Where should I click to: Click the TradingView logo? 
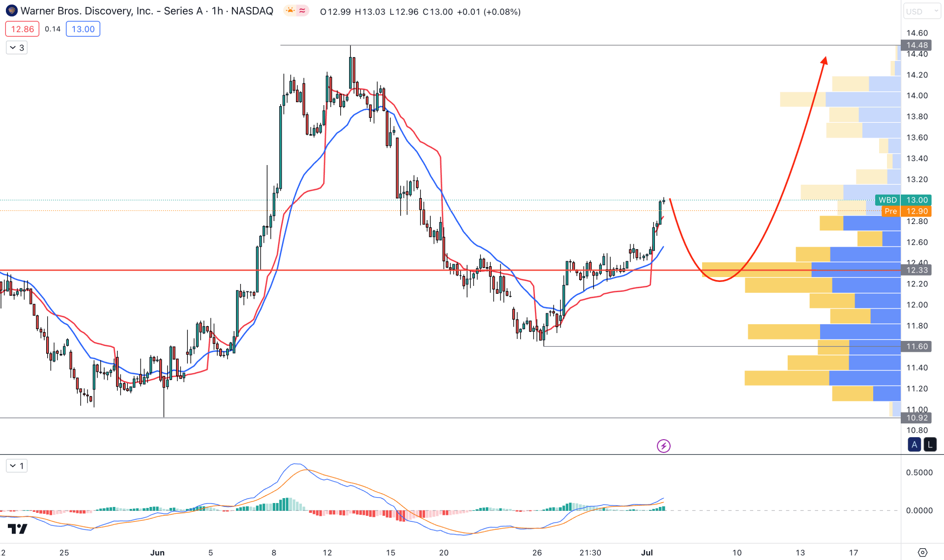click(x=18, y=529)
